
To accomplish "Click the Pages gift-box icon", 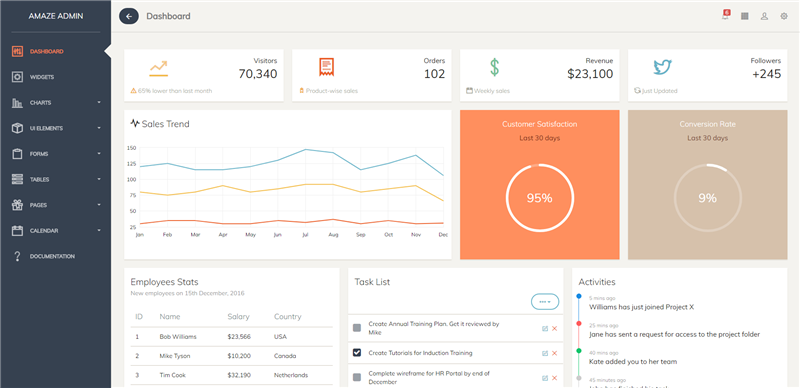I will coord(17,205).
